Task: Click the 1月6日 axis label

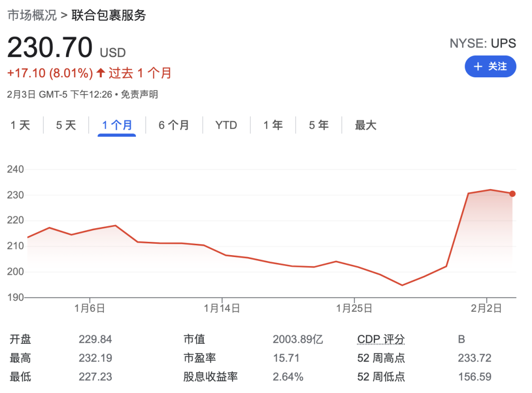Action: click(x=90, y=308)
